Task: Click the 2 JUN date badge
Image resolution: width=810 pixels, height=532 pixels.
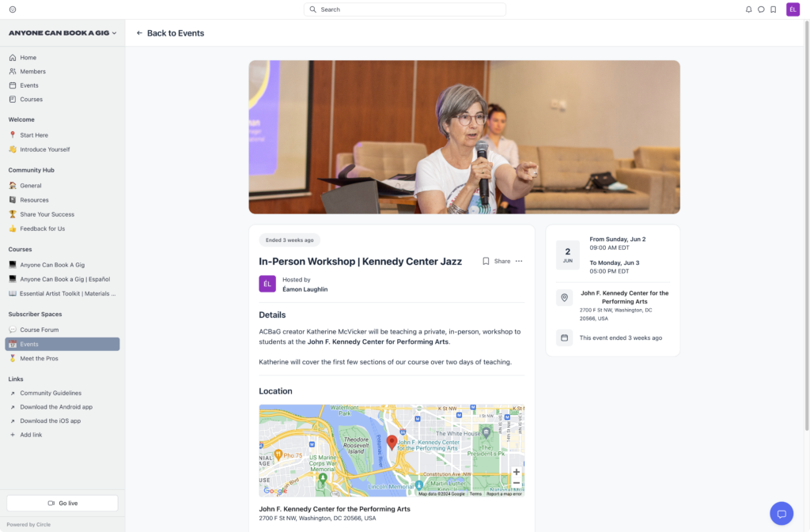Action: coord(568,255)
